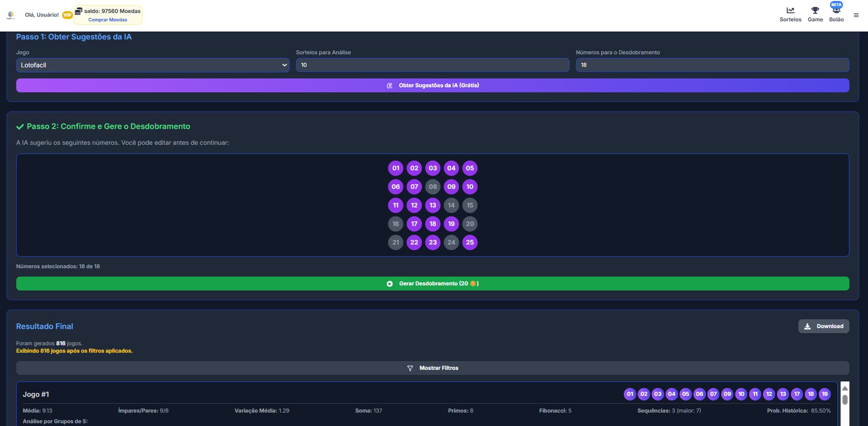The image size is (868, 426).
Task: Download the generated results
Action: (823, 326)
